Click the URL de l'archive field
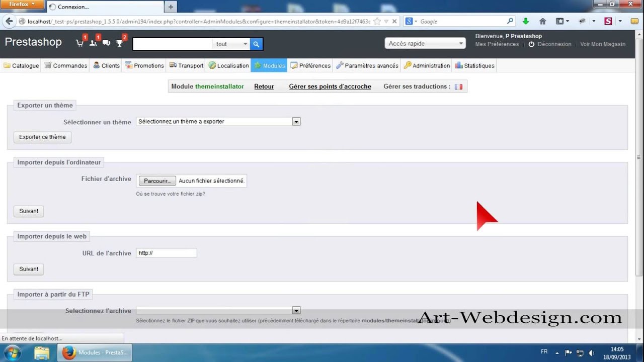 coord(167,253)
